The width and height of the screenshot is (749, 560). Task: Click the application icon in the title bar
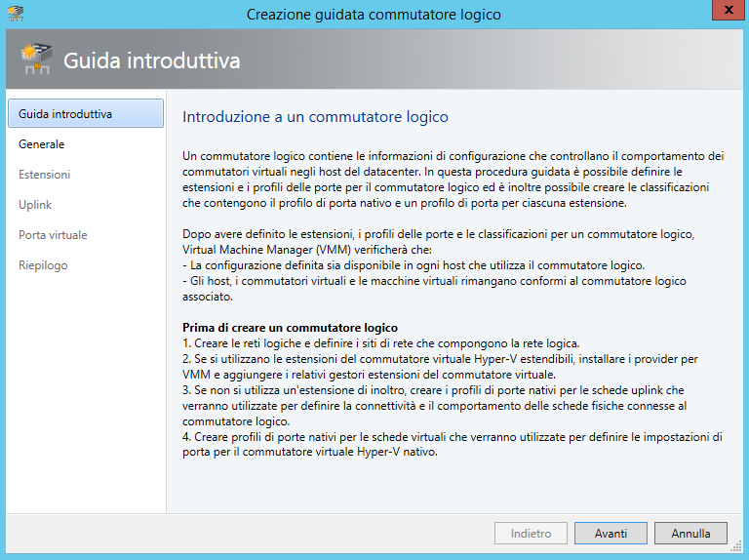pos(16,14)
